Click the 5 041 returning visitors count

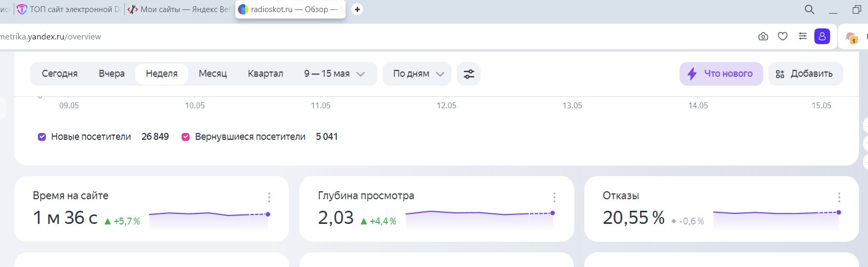[327, 137]
